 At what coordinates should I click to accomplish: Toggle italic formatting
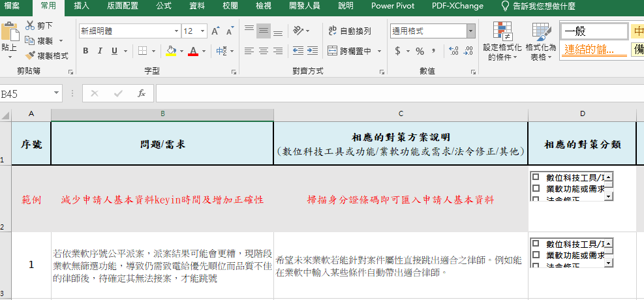click(99, 51)
